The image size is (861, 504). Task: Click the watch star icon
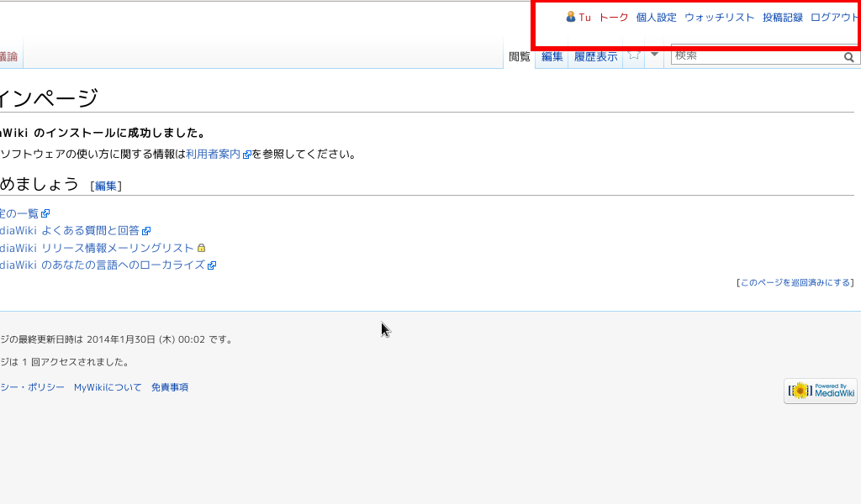[x=634, y=55]
